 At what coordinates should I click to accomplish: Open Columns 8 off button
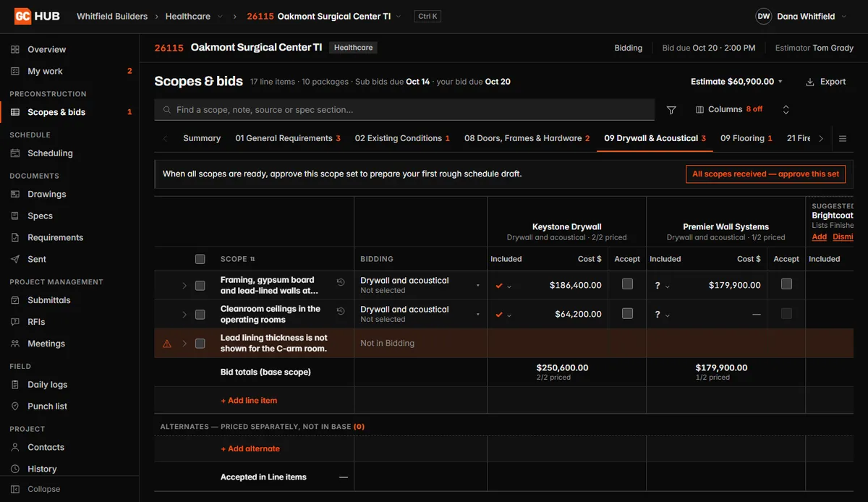[x=728, y=109]
